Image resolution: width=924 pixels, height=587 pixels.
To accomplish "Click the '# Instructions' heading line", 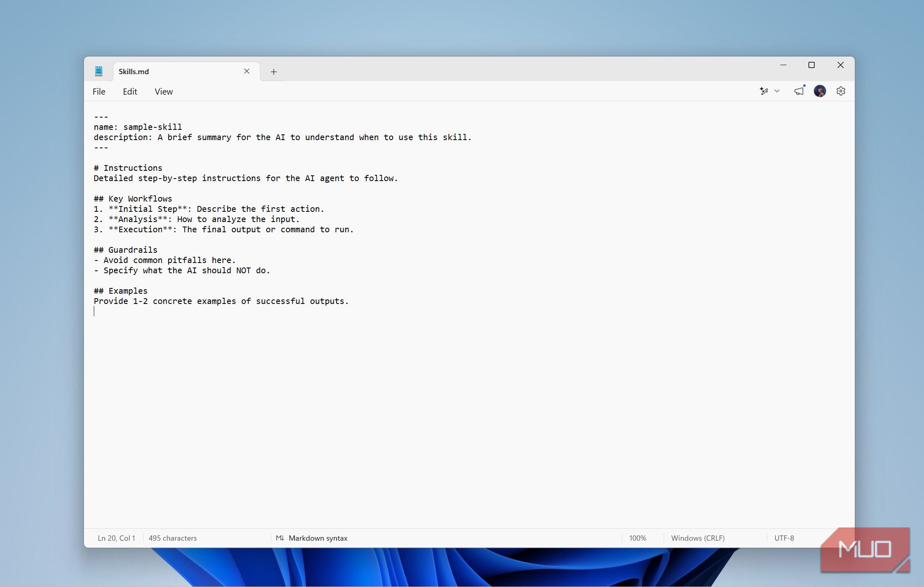I will tap(128, 168).
